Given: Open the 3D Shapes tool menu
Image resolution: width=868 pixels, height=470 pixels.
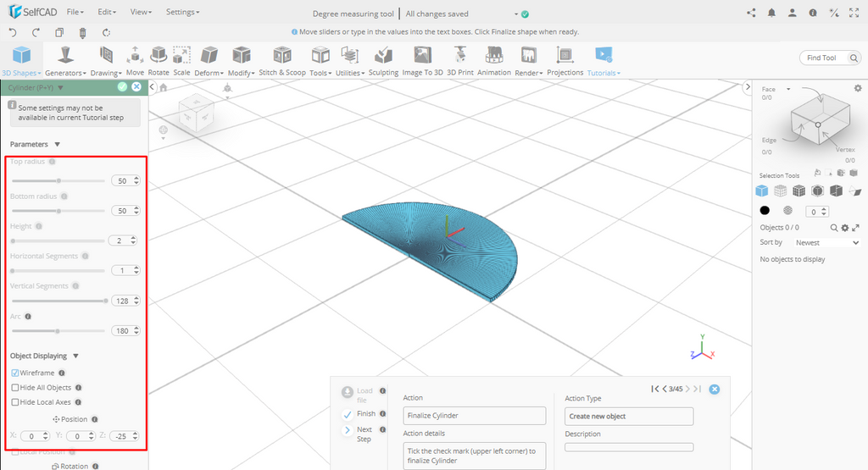Looking at the screenshot, I should (x=21, y=61).
